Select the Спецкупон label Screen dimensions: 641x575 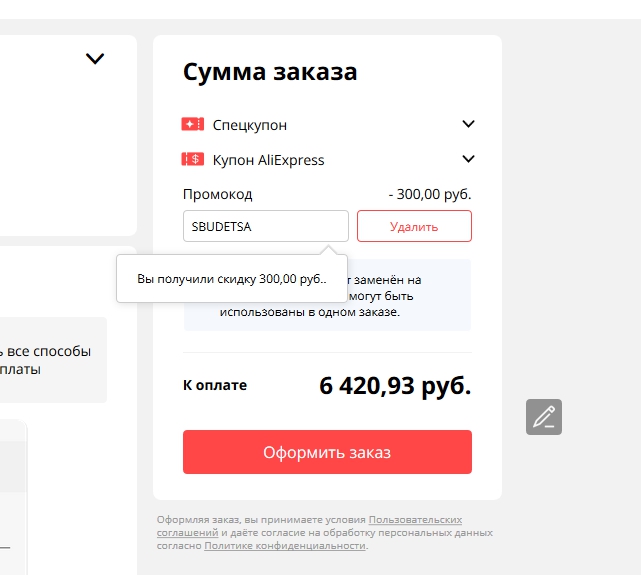point(249,125)
